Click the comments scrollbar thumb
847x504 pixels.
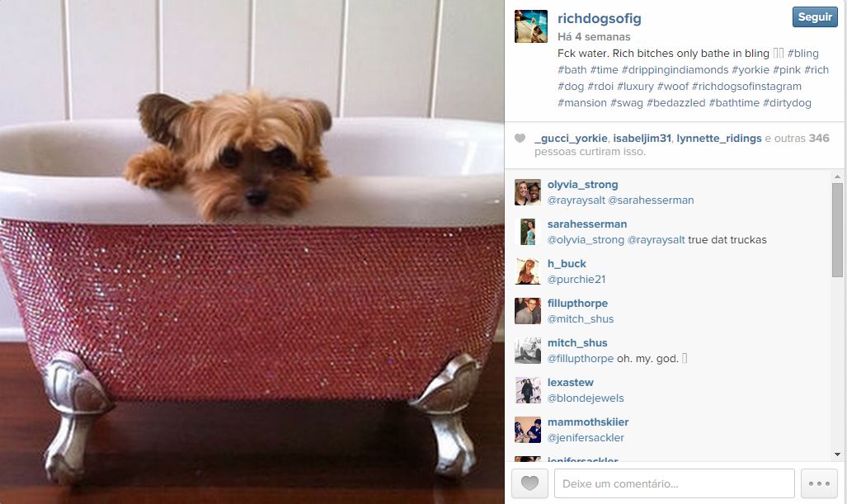click(837, 229)
